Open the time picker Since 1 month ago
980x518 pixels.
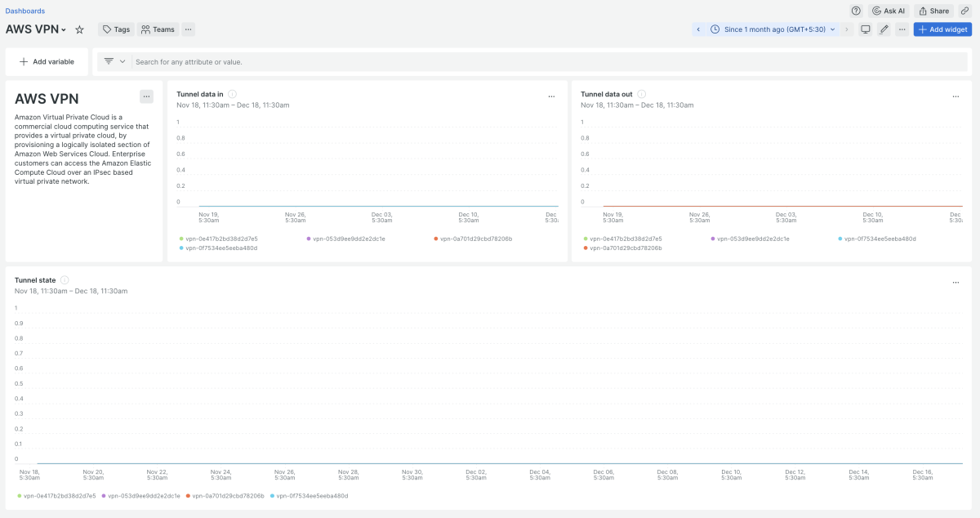point(773,29)
